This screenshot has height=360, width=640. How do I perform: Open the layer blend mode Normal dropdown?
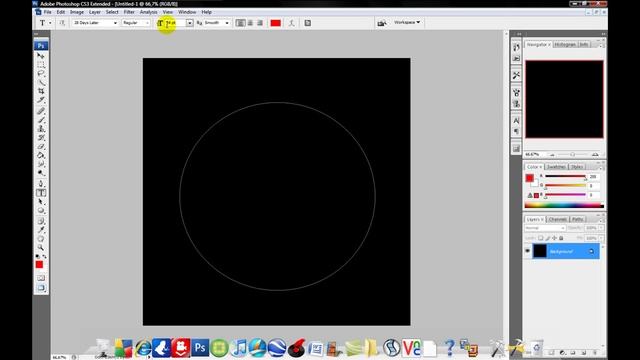click(x=545, y=228)
